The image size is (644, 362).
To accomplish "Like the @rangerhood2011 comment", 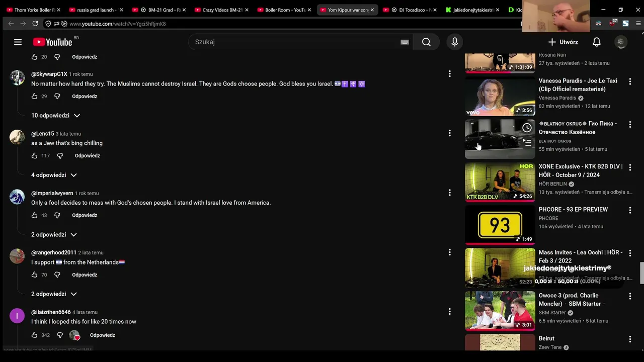I will (35, 275).
